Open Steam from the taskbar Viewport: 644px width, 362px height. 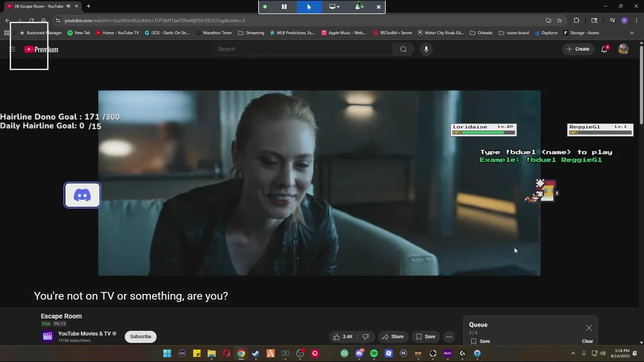pyautogui.click(x=256, y=353)
